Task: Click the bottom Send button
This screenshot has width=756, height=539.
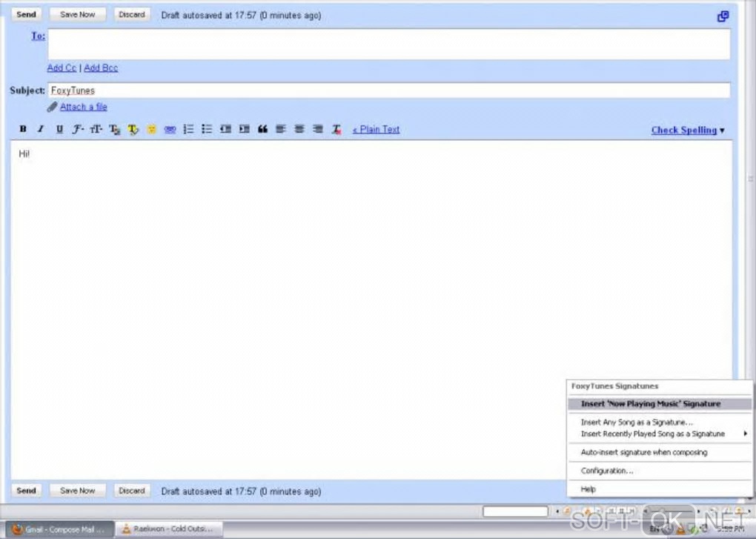Action: click(x=26, y=490)
